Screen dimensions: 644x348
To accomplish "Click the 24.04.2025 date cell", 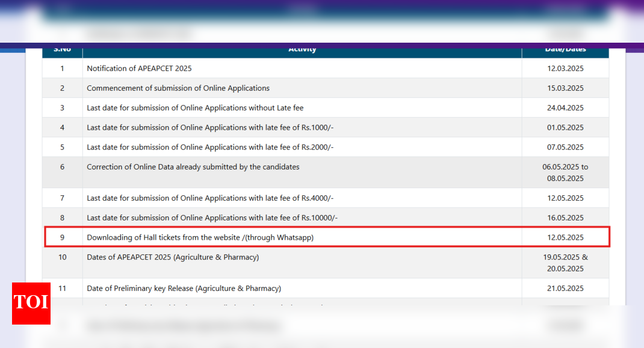I will pos(565,108).
